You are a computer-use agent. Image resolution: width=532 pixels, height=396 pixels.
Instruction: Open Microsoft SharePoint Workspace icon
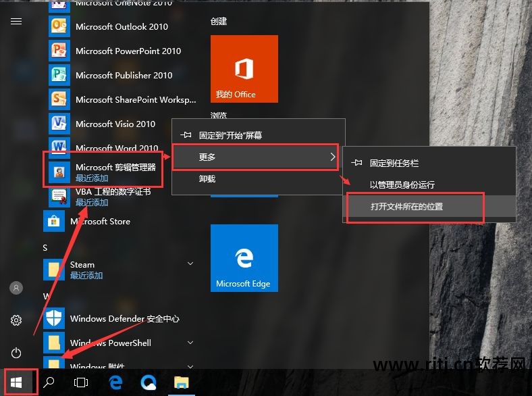point(59,99)
